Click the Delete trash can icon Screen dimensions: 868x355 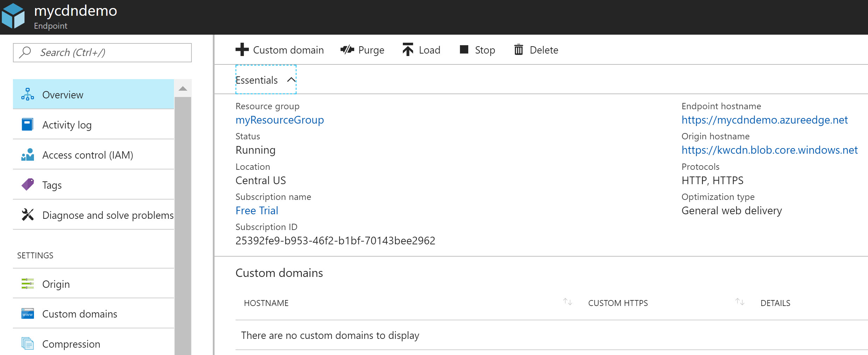[x=519, y=50]
